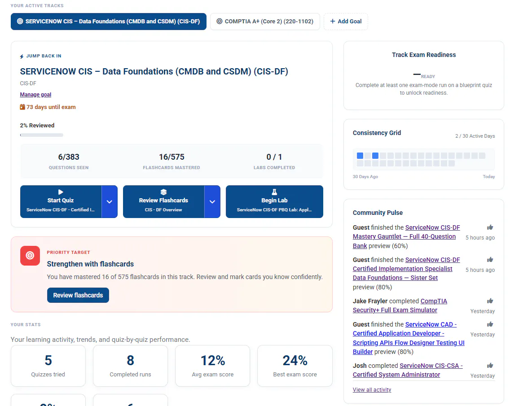Open the Manage goal link
Image resolution: width=532 pixels, height=406 pixels.
coord(35,95)
